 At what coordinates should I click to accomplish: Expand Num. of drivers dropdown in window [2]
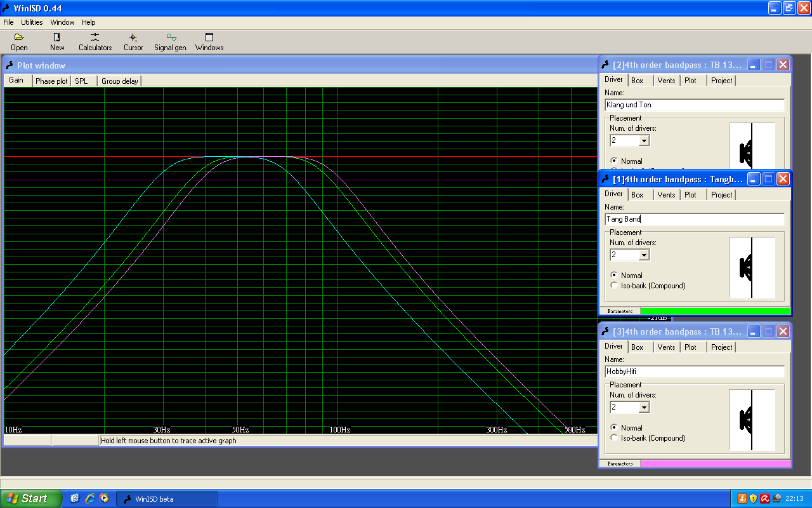point(644,141)
